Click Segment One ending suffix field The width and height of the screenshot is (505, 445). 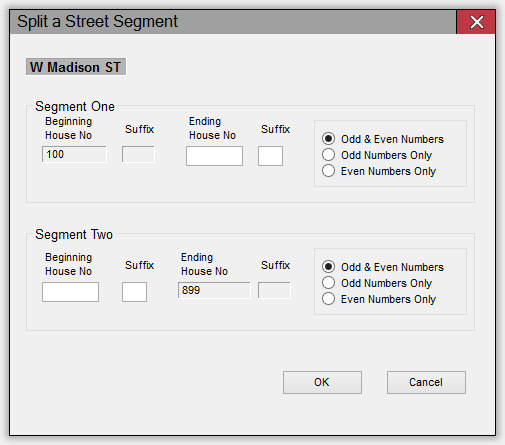coord(270,156)
